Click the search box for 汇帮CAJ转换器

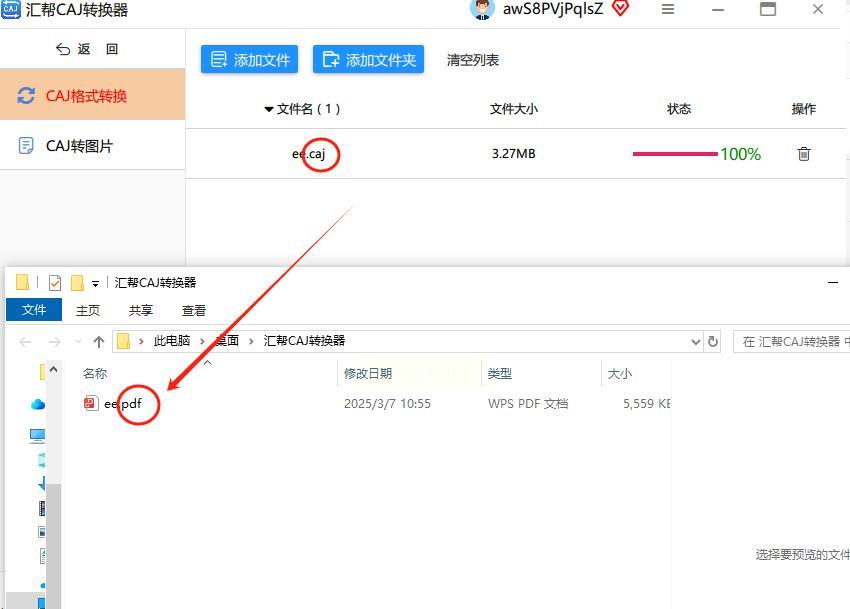(x=791, y=342)
